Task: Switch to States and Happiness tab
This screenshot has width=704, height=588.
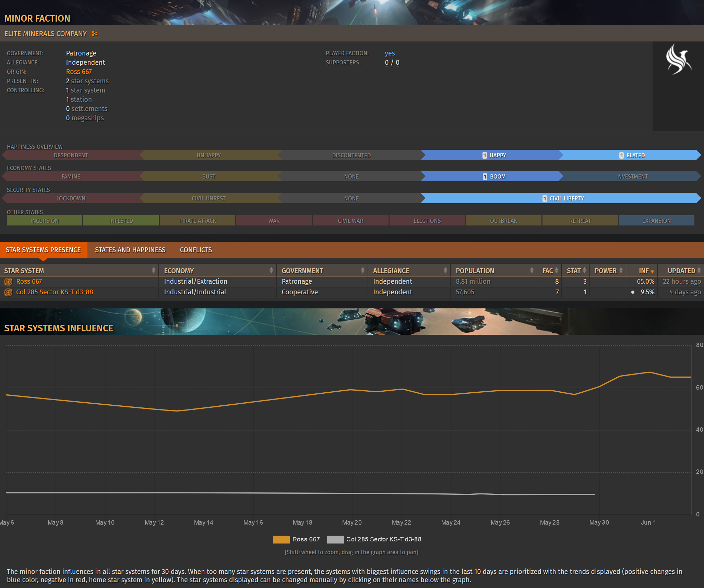Action: [130, 250]
